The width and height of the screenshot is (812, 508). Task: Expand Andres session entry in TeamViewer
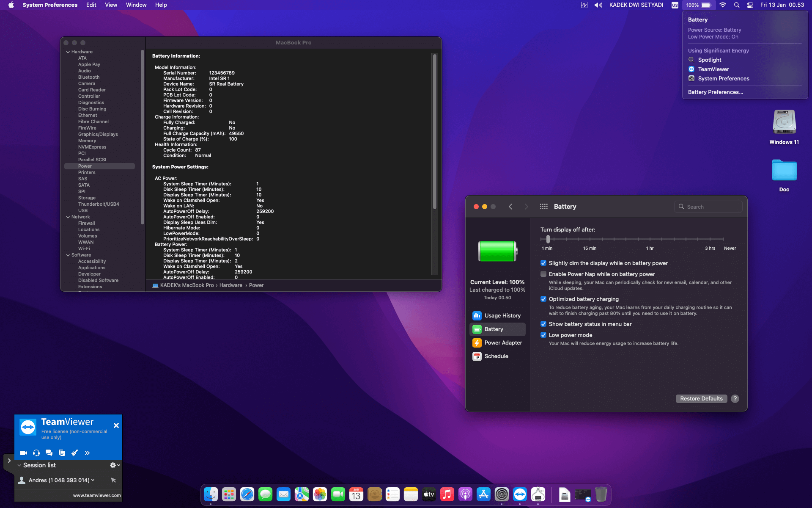tap(93, 480)
